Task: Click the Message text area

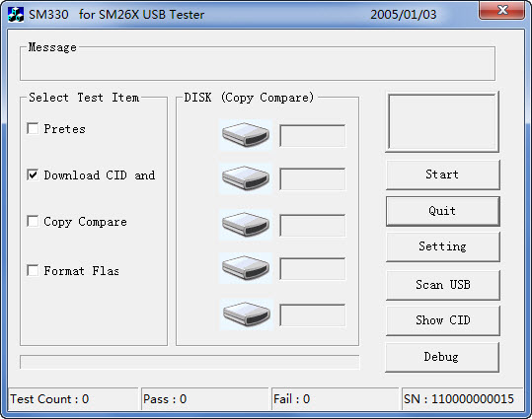Action: point(258,65)
